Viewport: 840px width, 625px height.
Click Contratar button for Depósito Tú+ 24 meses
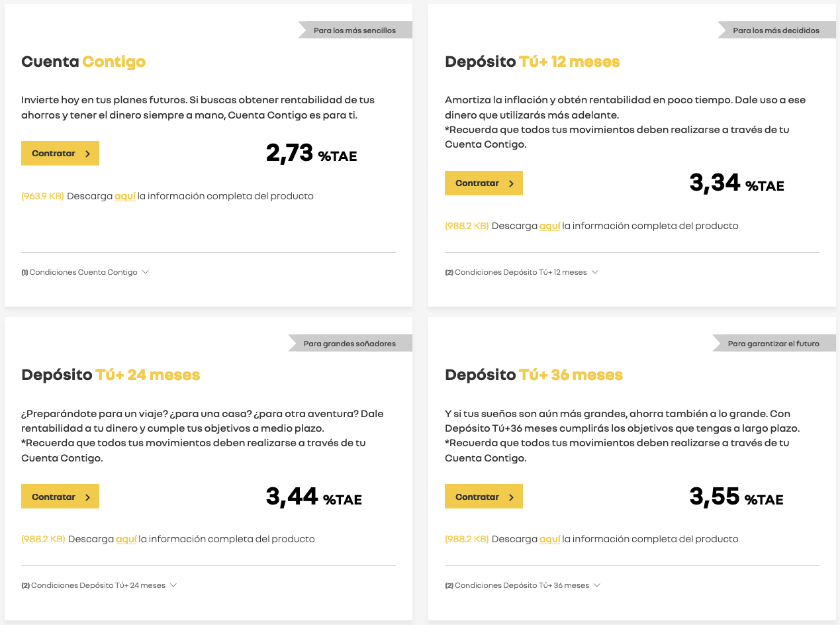(x=60, y=497)
